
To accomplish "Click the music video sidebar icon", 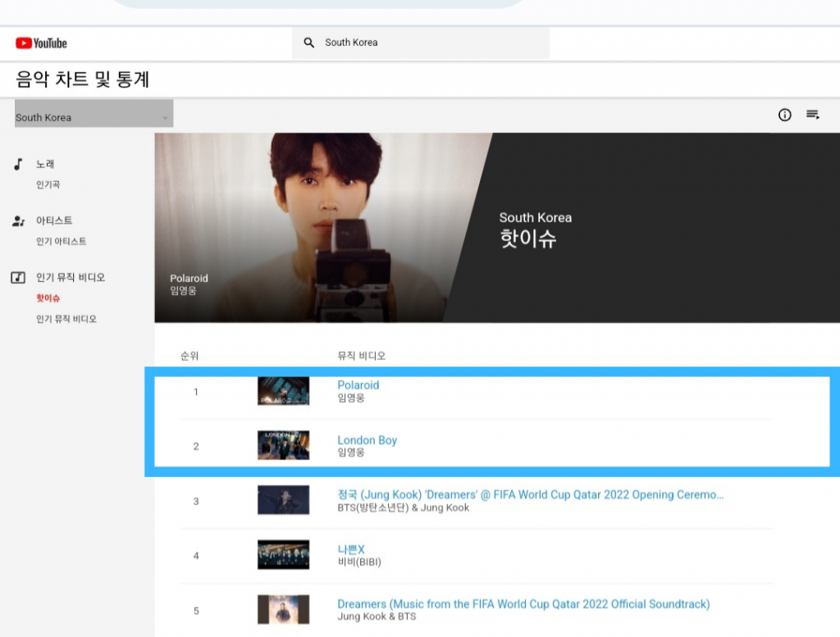I will tap(18, 277).
